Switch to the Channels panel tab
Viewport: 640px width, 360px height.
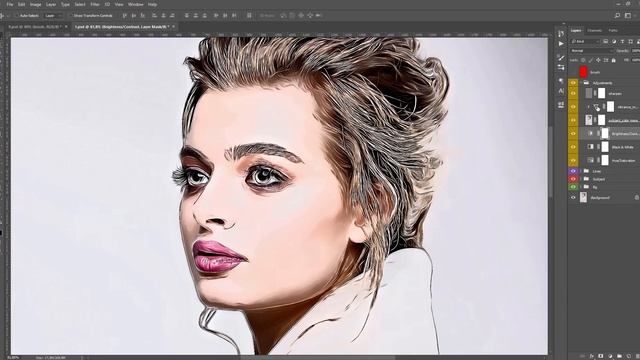pos(594,30)
